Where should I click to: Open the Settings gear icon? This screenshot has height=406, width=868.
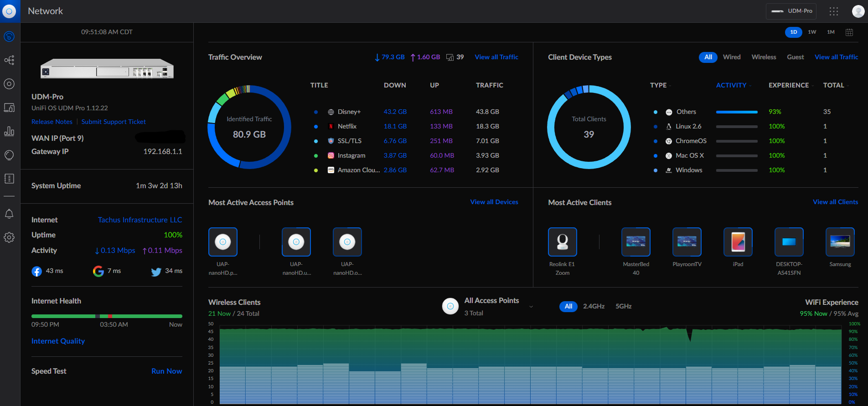(9, 237)
